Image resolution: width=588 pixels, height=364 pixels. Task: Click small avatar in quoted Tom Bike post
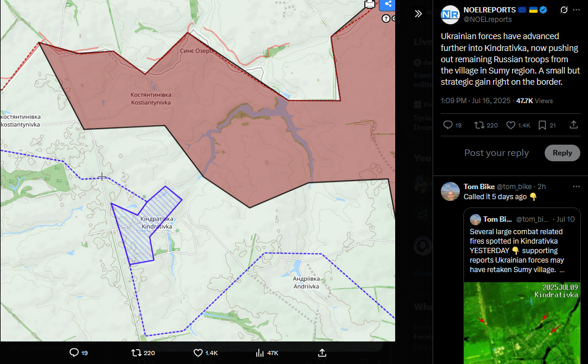point(475,219)
